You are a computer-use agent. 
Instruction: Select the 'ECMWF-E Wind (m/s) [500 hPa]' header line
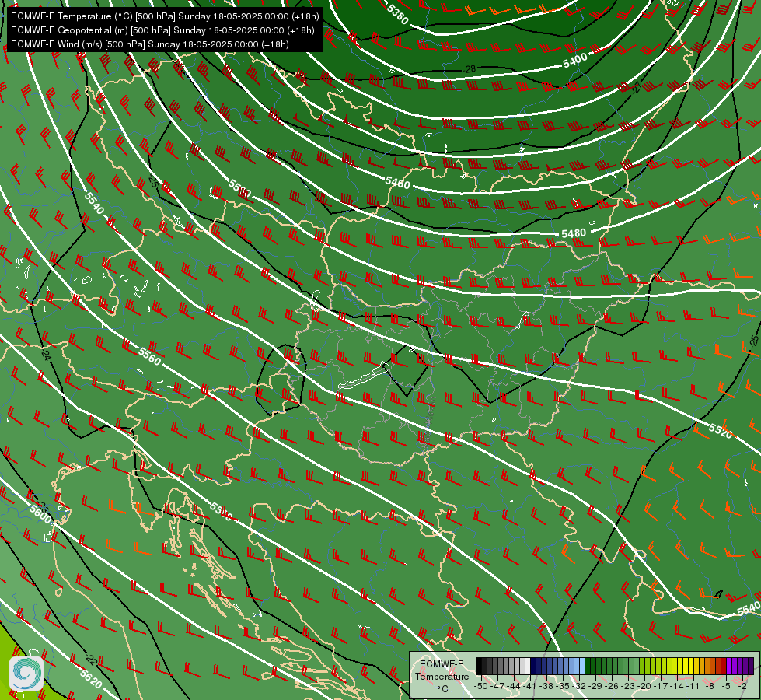(150, 44)
